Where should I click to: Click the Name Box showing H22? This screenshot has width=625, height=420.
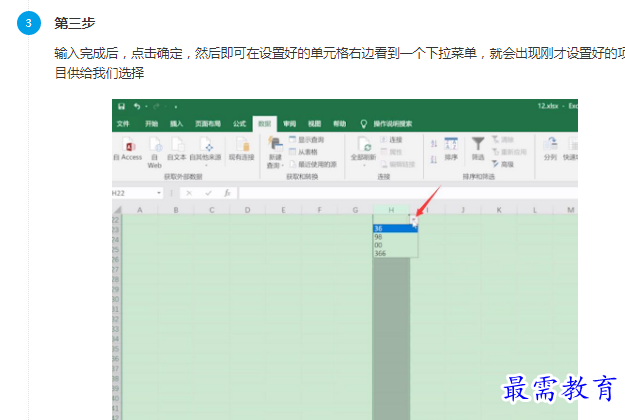pos(134,193)
